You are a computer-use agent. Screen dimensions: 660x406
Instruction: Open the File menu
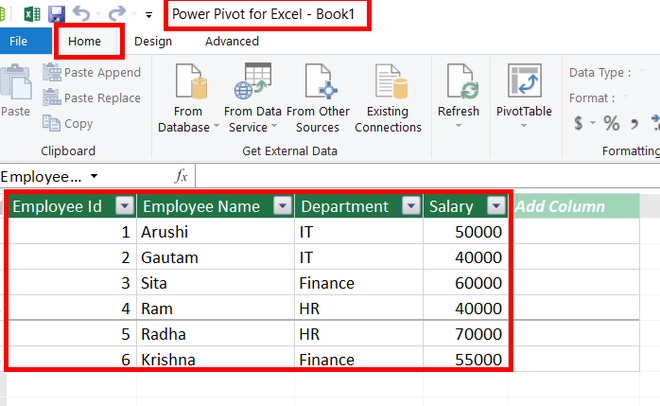18,41
